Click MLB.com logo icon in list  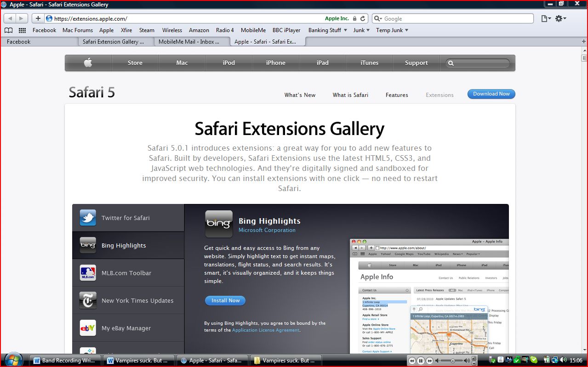[x=88, y=273]
